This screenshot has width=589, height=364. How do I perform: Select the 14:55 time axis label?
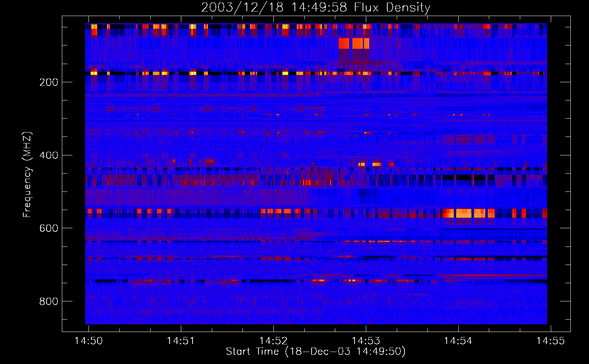coord(551,341)
